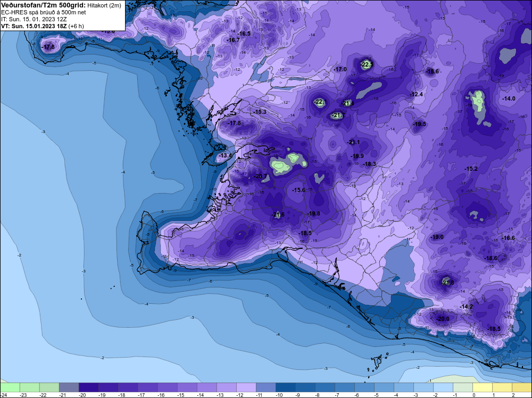
Task: Click the -13.4 value on the peninsula
Action: tap(226, 156)
